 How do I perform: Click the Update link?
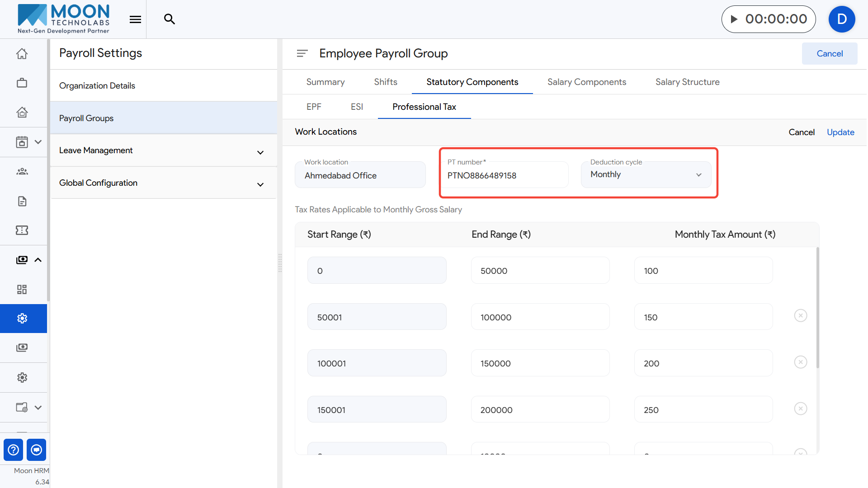840,132
